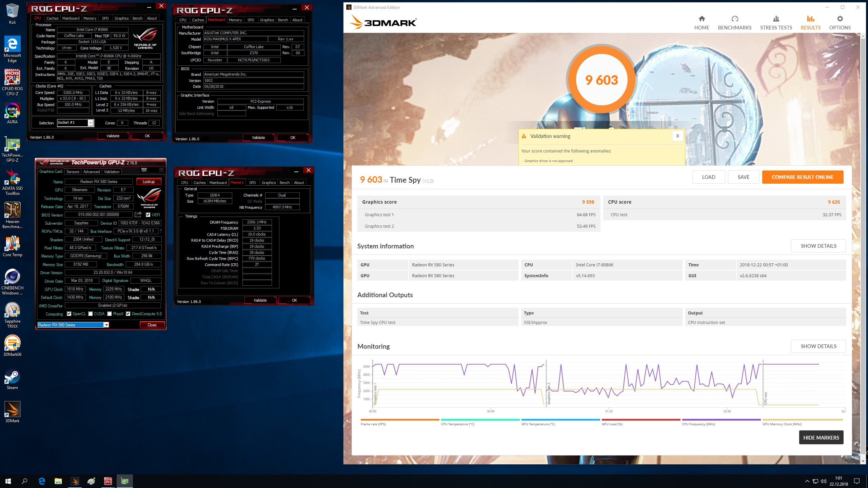Select 3DMark desktop shortcut icon

(12, 412)
